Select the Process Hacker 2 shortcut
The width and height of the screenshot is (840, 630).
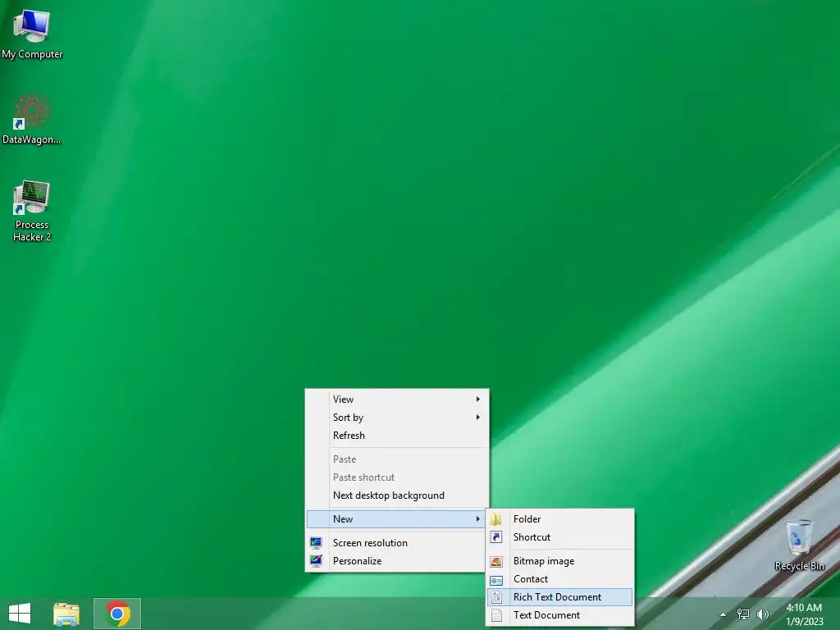coord(32,210)
